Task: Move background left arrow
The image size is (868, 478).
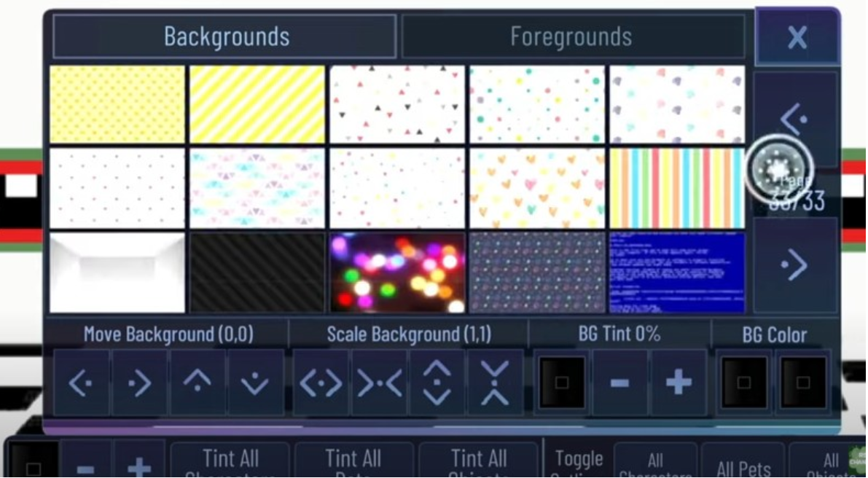Action: (x=81, y=383)
